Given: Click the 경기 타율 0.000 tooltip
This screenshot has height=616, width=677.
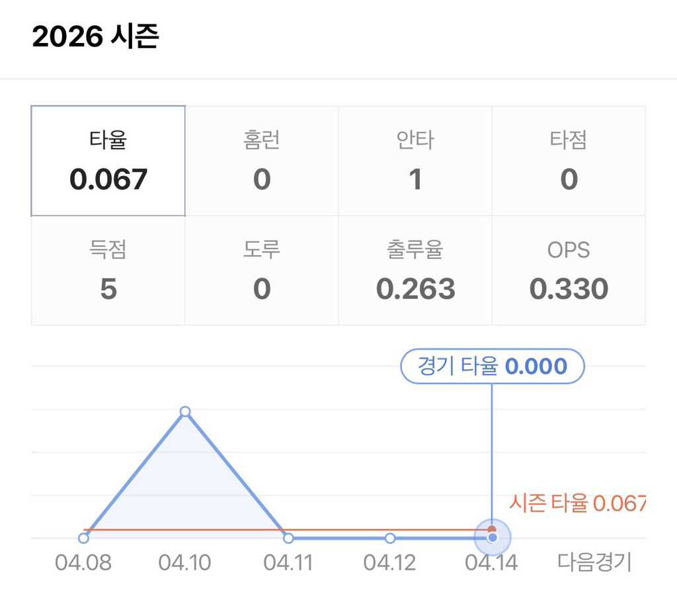Looking at the screenshot, I should click(493, 366).
